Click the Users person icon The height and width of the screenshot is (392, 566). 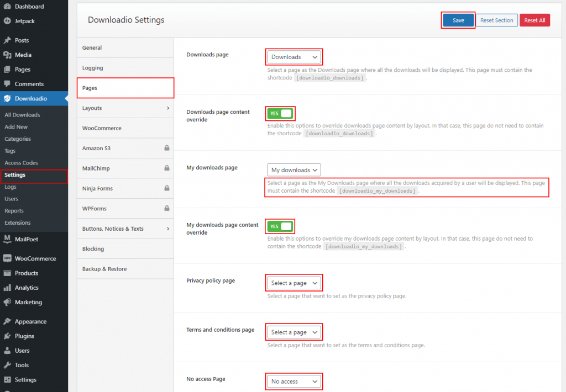tap(7, 350)
